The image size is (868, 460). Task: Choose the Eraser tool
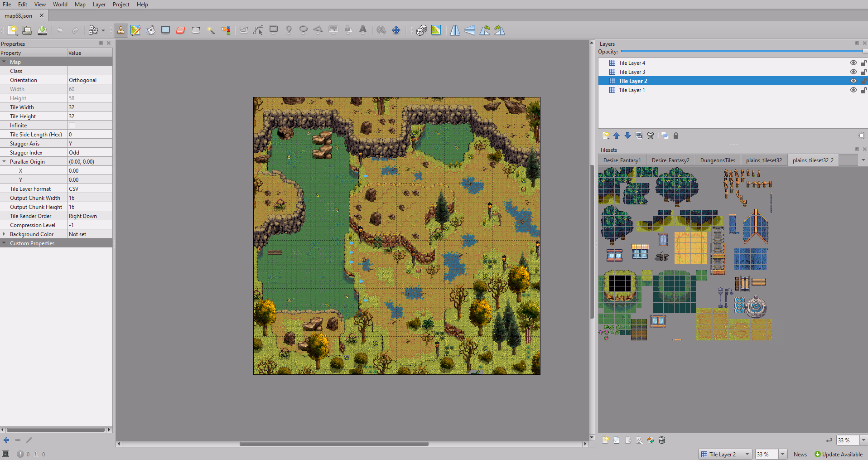[x=181, y=30]
